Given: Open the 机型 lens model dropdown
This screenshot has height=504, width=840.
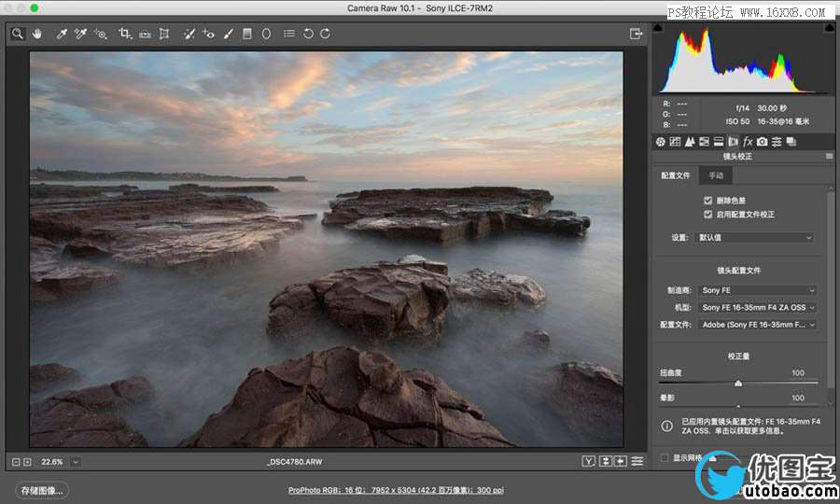Looking at the screenshot, I should [x=758, y=307].
